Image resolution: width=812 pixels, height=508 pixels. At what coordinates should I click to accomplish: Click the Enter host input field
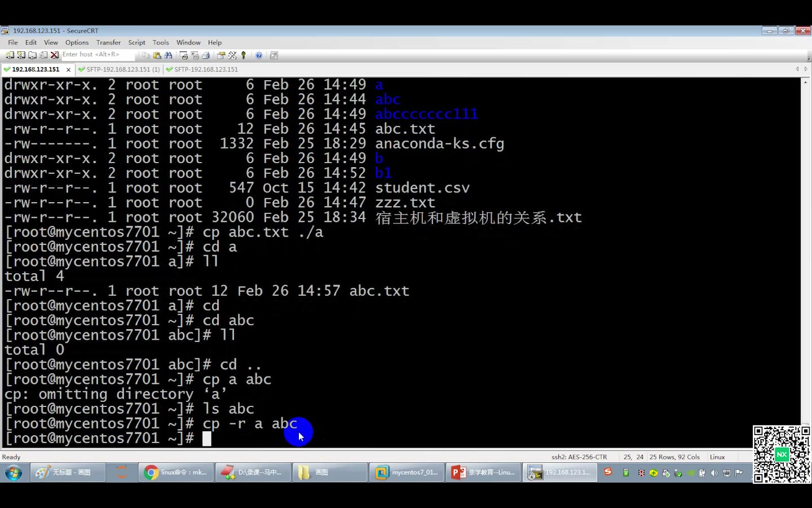tap(96, 54)
